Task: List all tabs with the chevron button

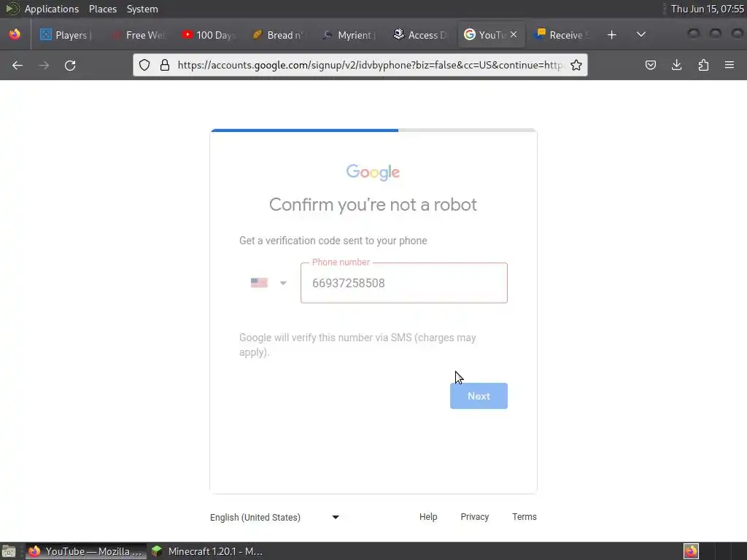Action: [641, 34]
